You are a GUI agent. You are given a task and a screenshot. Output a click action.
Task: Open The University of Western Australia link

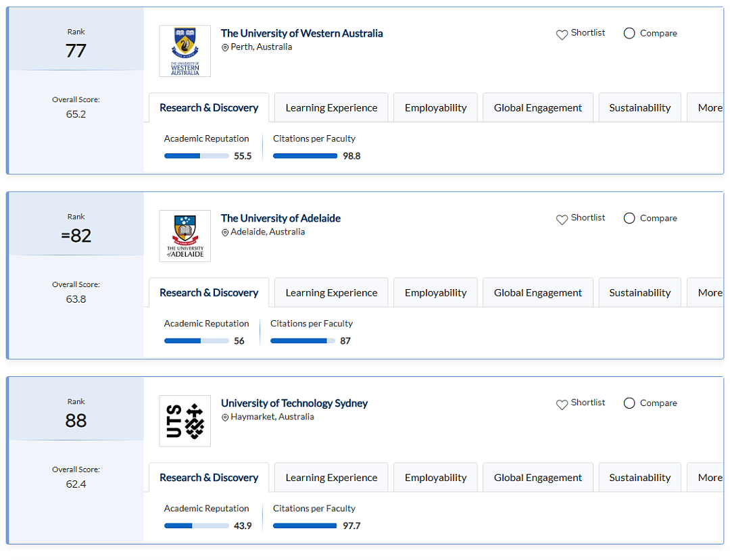point(301,33)
